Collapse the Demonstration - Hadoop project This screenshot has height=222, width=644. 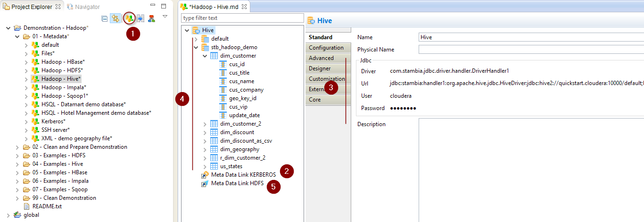(x=8, y=28)
